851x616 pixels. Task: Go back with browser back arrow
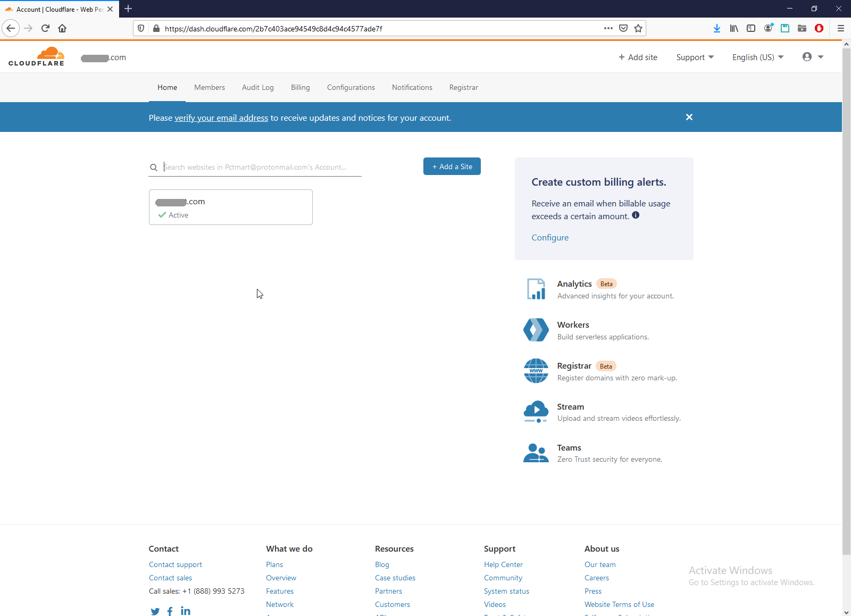pos(11,28)
